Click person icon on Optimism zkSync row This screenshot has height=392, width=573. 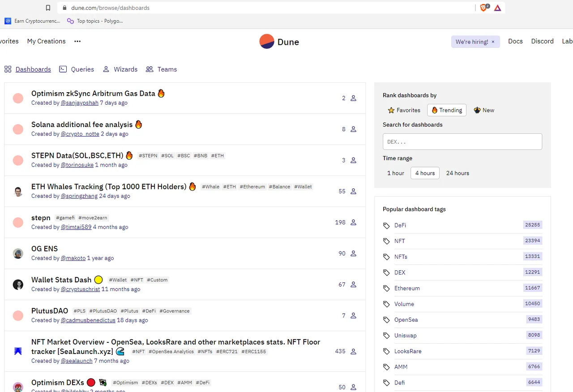tap(353, 98)
